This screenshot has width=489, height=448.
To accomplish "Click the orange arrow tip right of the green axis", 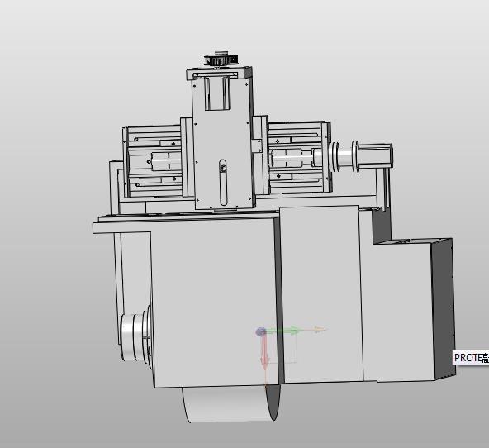I will [x=320, y=330].
